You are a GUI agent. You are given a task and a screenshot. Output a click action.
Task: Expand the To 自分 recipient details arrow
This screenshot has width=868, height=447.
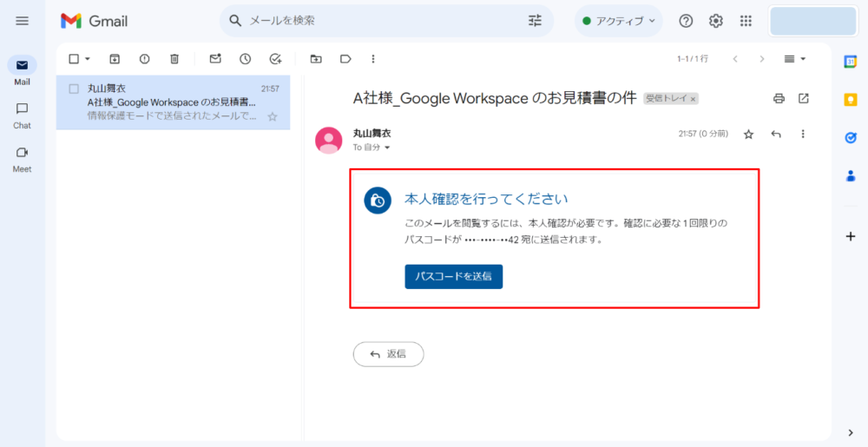[x=387, y=148]
